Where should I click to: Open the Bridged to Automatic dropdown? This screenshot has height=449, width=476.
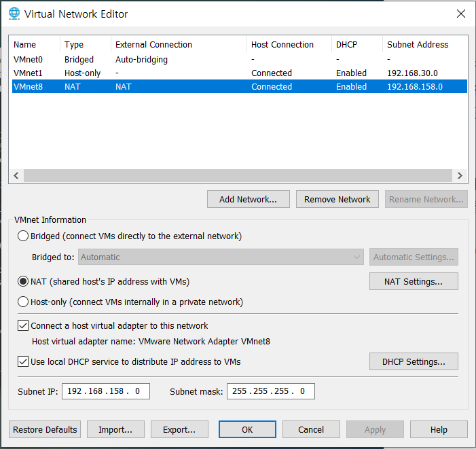point(221,257)
